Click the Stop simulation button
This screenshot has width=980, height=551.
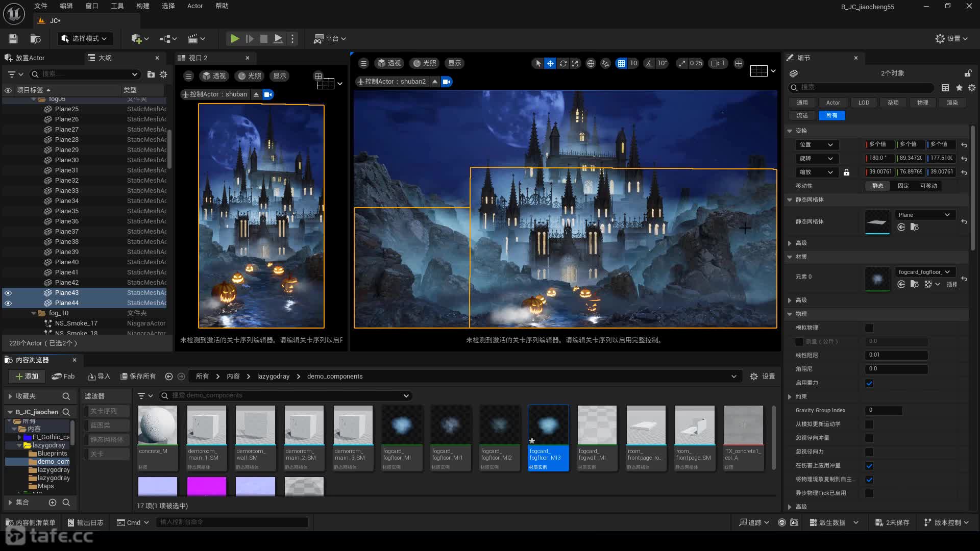264,39
